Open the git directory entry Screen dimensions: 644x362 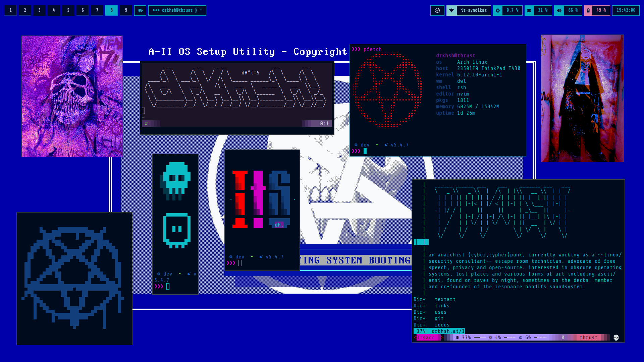pos(439,318)
